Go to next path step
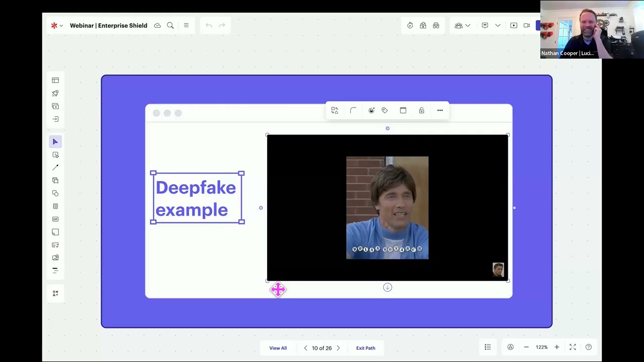 [338, 348]
